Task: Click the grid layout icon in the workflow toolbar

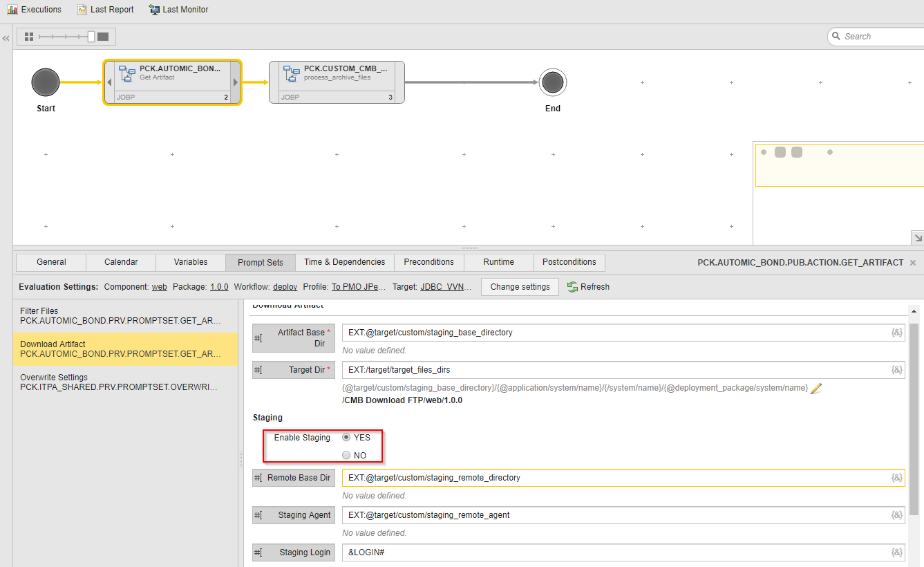Action: coord(28,35)
